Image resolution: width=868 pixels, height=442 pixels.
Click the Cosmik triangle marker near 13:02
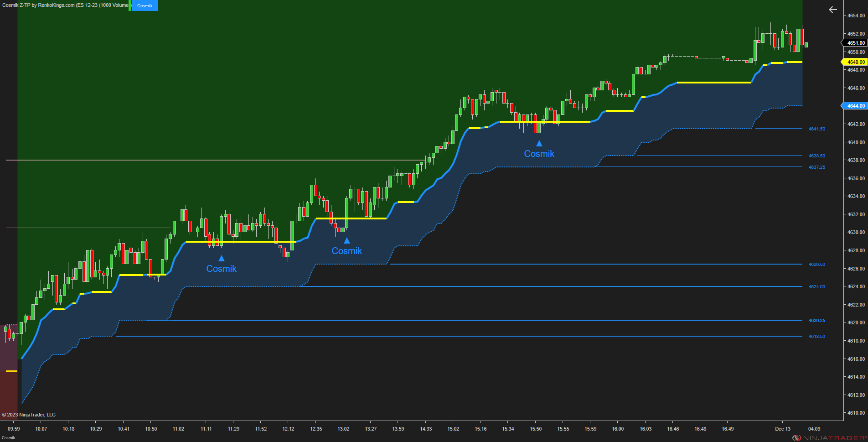347,239
